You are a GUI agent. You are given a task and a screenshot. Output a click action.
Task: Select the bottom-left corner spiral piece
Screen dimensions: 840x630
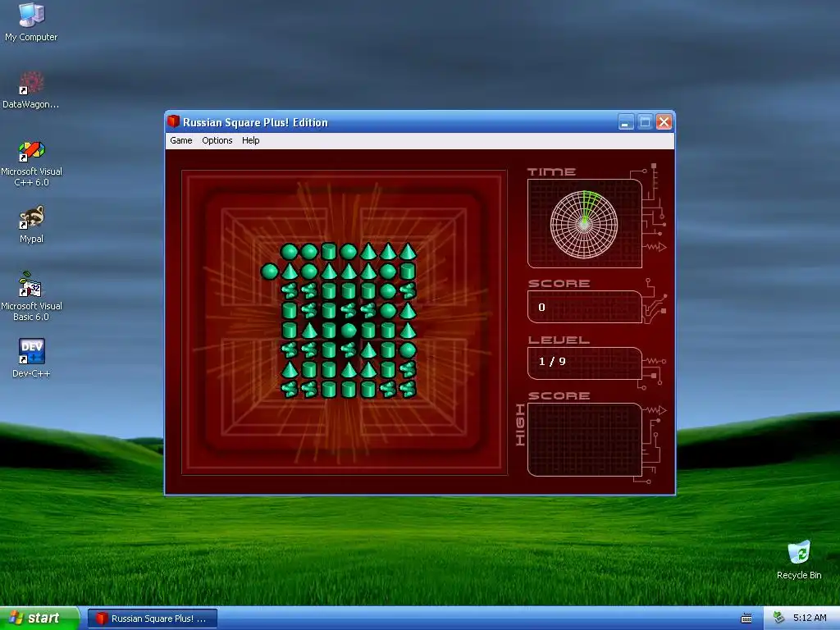click(290, 390)
